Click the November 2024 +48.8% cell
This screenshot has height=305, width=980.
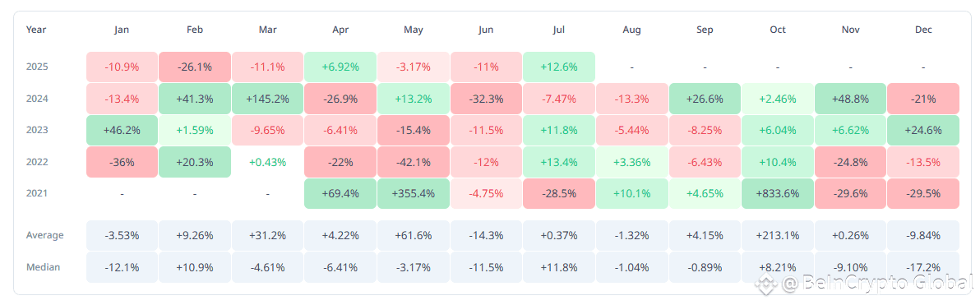click(x=851, y=99)
